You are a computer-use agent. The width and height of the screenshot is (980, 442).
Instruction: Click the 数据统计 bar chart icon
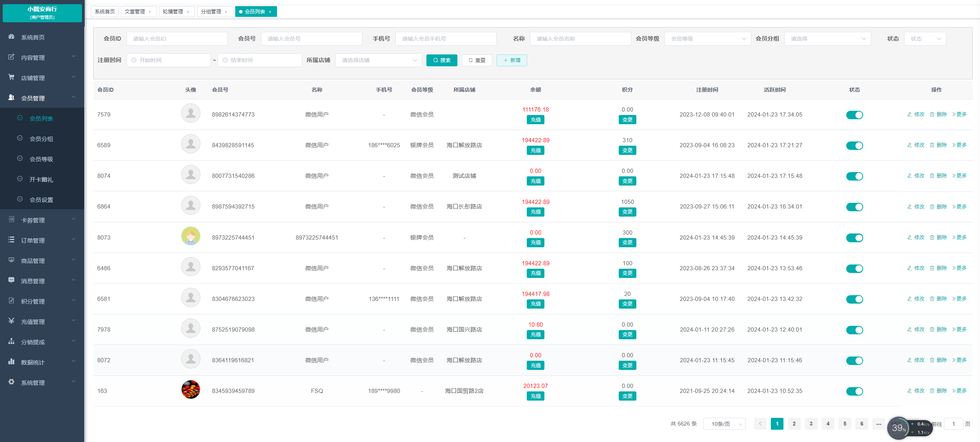tap(11, 362)
